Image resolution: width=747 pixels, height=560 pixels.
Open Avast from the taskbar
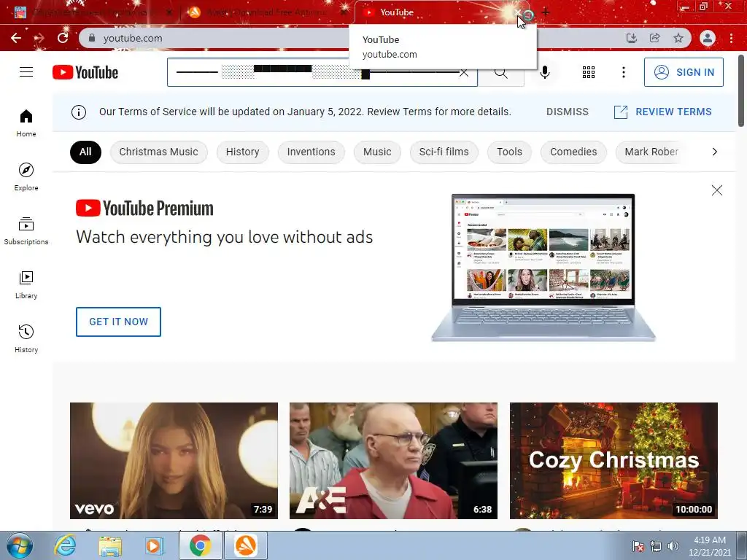point(246,545)
